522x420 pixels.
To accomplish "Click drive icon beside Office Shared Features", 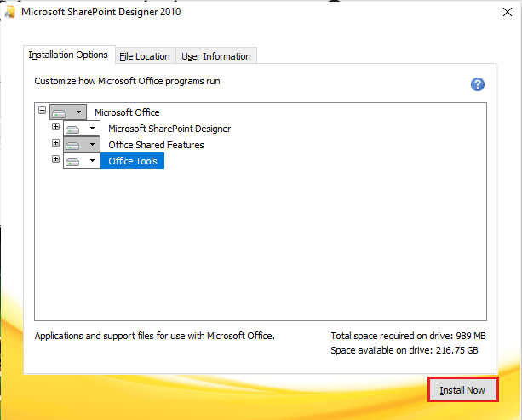I will pos(72,145).
